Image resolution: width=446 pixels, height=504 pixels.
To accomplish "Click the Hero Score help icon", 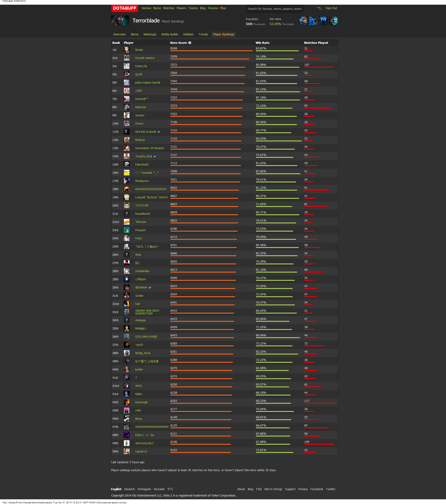I will coord(190,43).
